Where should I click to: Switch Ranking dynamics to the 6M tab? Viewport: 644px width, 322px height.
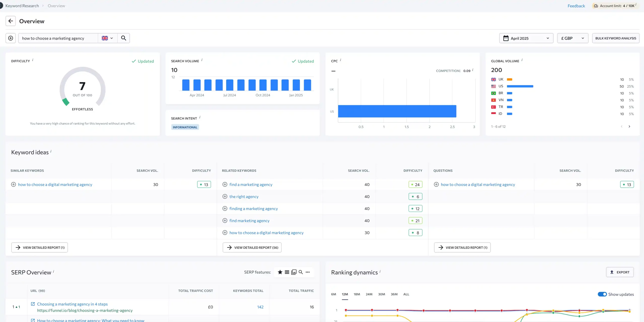334,294
